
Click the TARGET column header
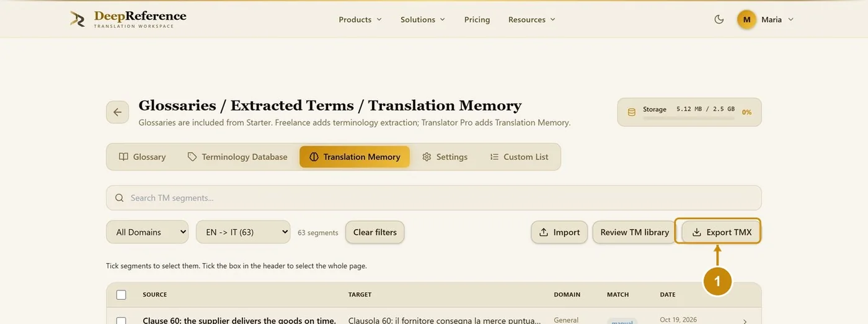click(360, 295)
